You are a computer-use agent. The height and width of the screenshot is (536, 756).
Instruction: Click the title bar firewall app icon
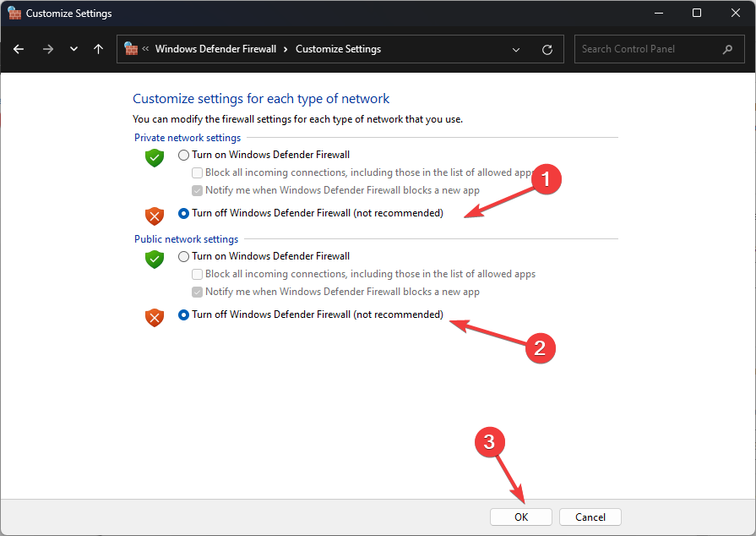[14, 13]
